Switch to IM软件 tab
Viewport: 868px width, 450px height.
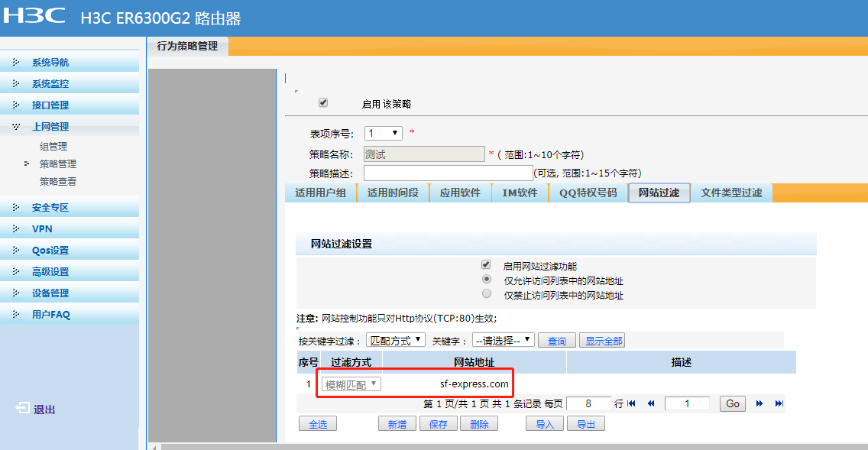[520, 193]
